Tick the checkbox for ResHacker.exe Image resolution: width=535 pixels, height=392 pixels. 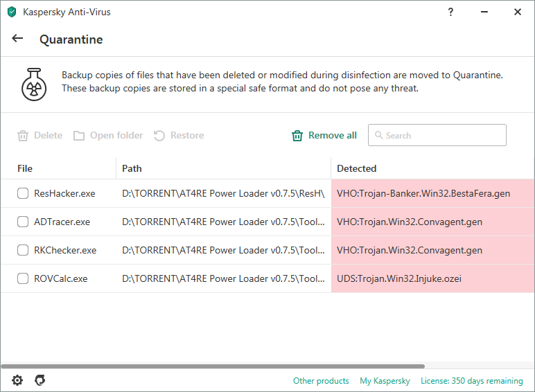point(23,193)
